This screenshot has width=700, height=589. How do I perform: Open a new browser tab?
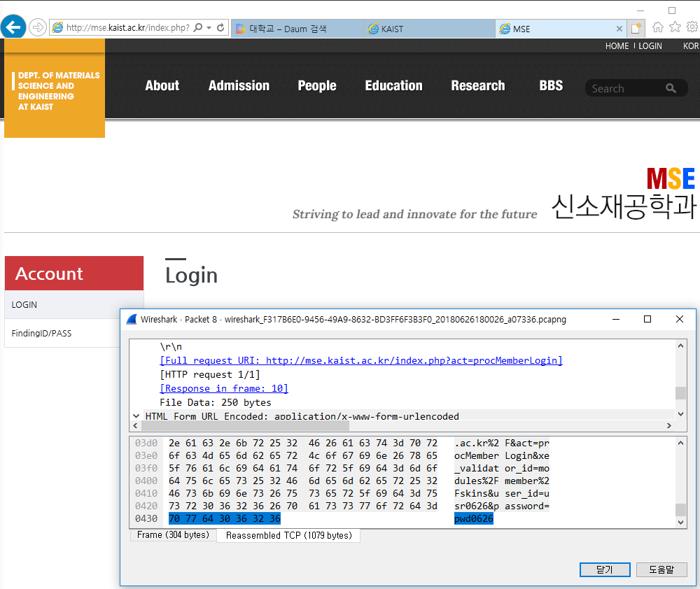(636, 29)
